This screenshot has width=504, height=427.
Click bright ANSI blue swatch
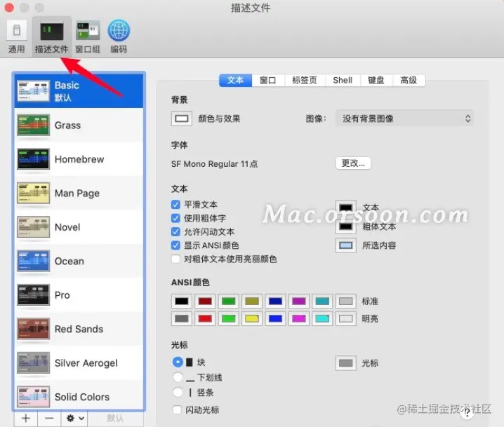pos(275,319)
